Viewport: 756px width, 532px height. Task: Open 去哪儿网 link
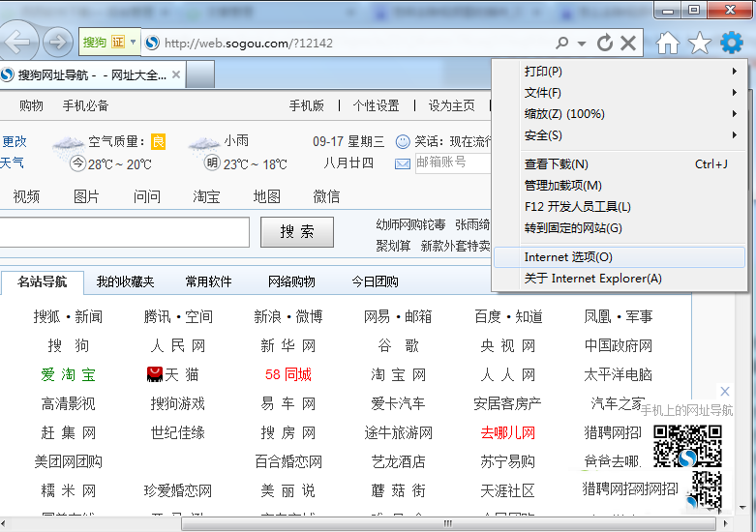(x=507, y=432)
